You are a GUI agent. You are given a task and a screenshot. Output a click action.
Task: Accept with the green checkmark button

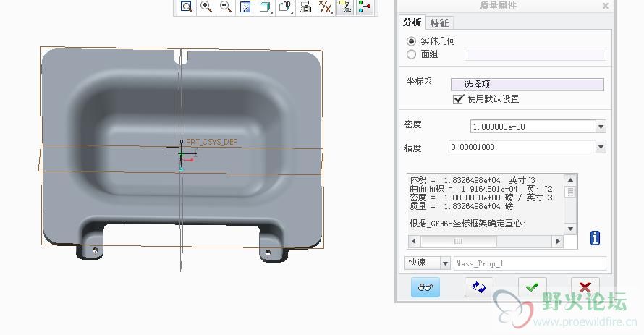point(532,287)
